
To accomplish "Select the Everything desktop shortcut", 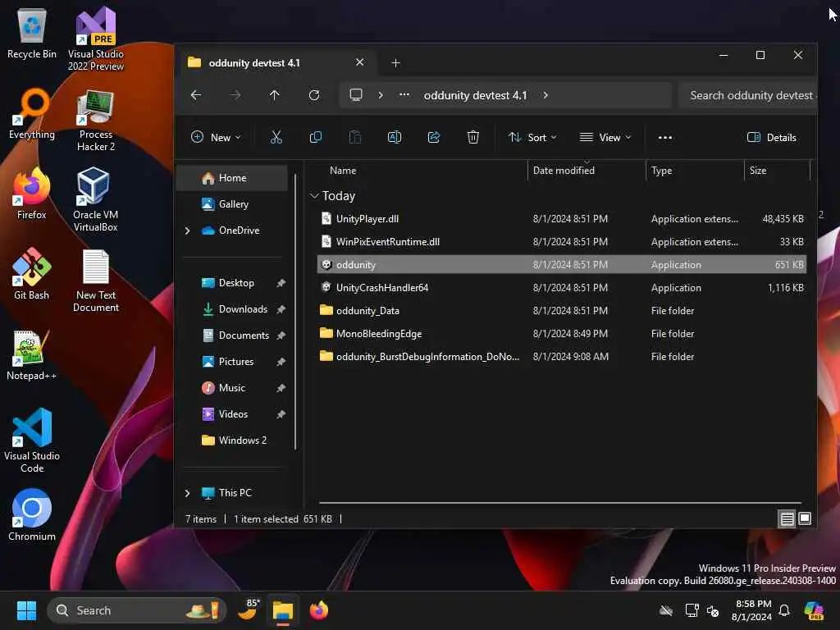I will [32, 114].
